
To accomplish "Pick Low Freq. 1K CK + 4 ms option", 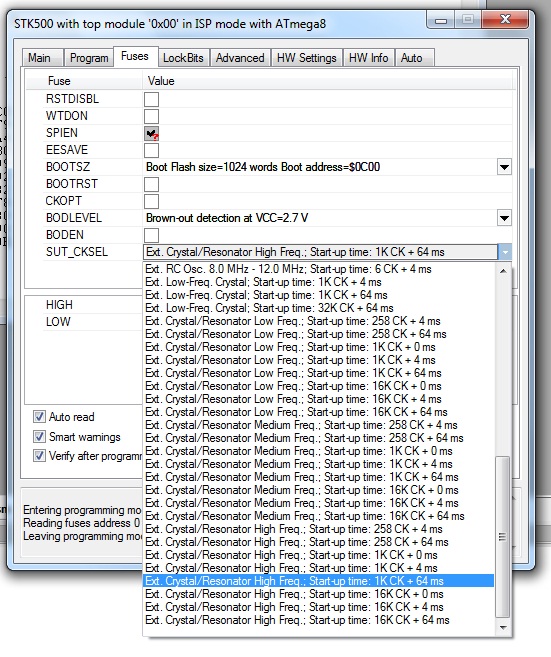I will pyautogui.click(x=318, y=360).
